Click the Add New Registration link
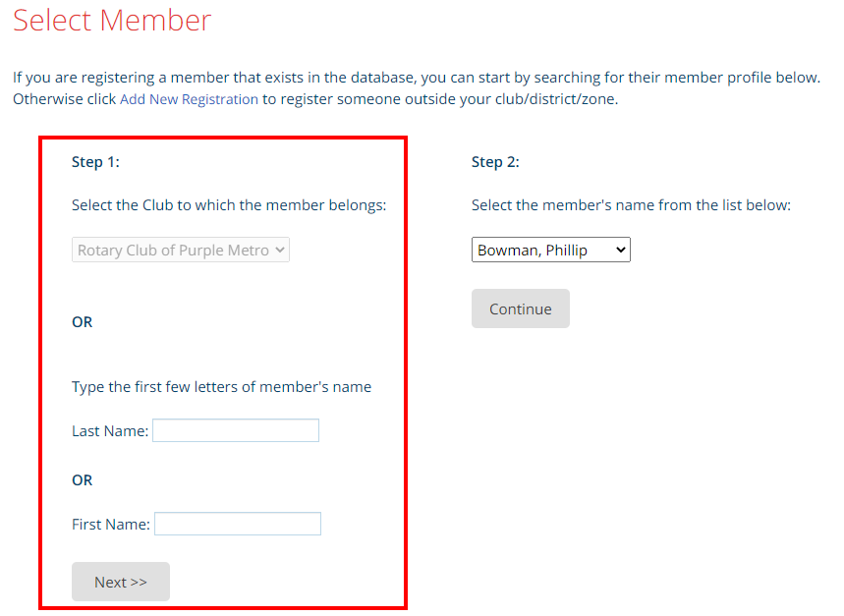This screenshot has height=616, width=844. click(189, 99)
